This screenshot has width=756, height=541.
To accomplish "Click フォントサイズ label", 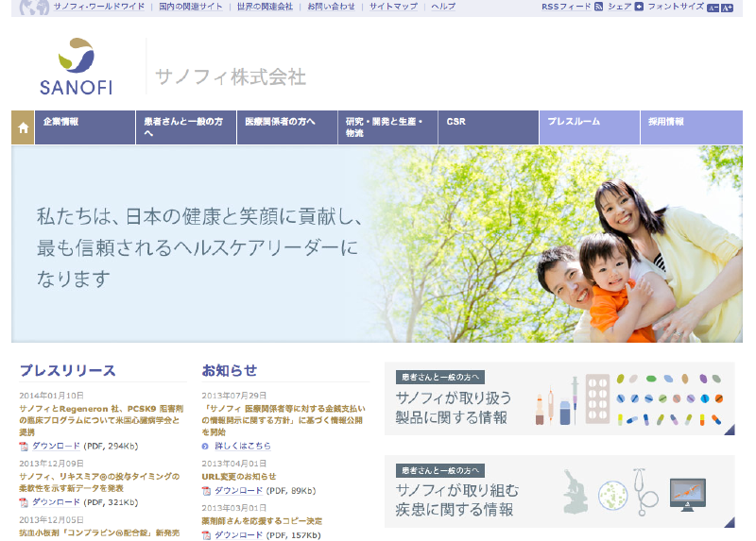I will coord(676,7).
